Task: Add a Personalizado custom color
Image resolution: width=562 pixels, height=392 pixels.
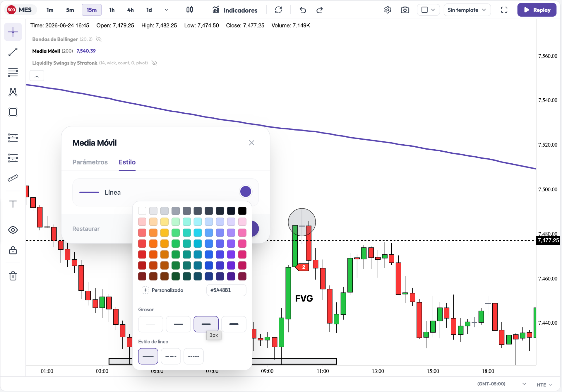Action: (162, 290)
